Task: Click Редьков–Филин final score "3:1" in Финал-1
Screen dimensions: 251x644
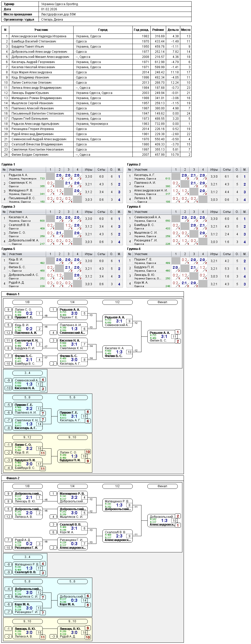Action: click(164, 336)
